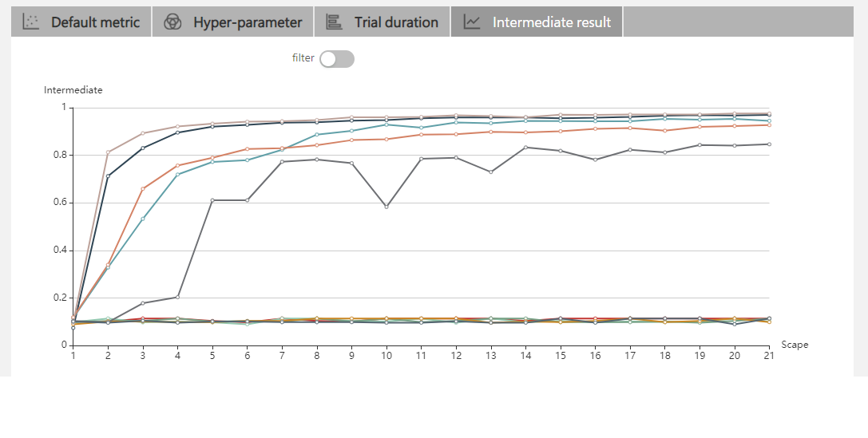The height and width of the screenshot is (438, 868).
Task: Click the teal line's data point at step 4
Action: pyautogui.click(x=177, y=175)
